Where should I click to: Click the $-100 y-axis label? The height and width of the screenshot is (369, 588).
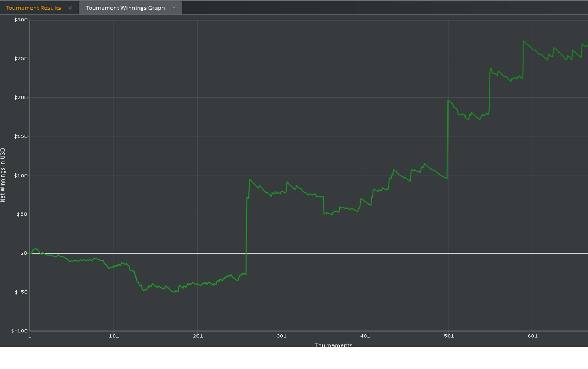20,331
